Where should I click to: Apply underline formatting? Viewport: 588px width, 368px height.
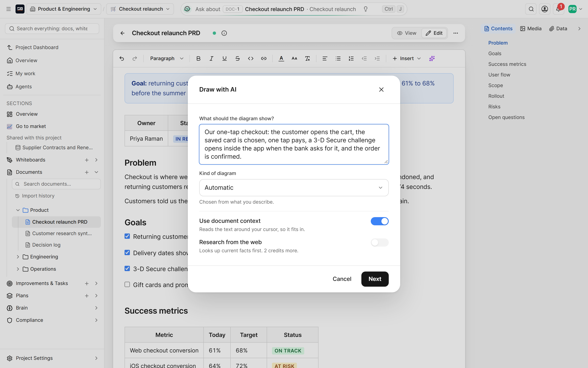[225, 58]
